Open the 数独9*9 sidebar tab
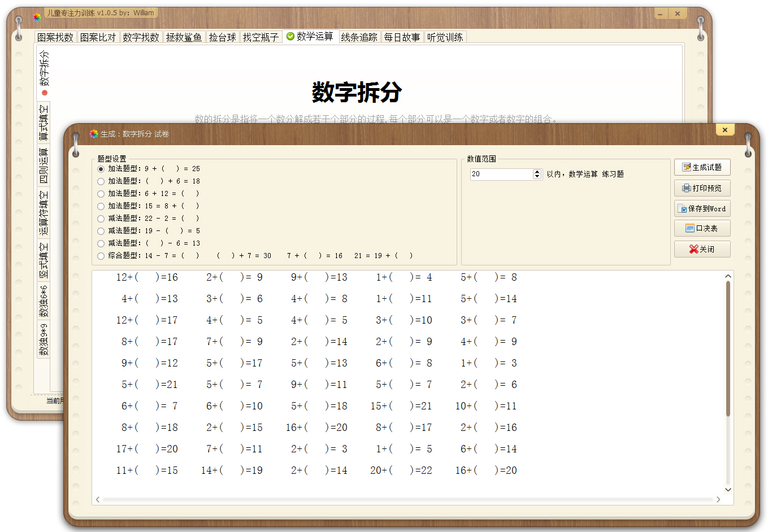The width and height of the screenshot is (768, 532). (x=44, y=339)
